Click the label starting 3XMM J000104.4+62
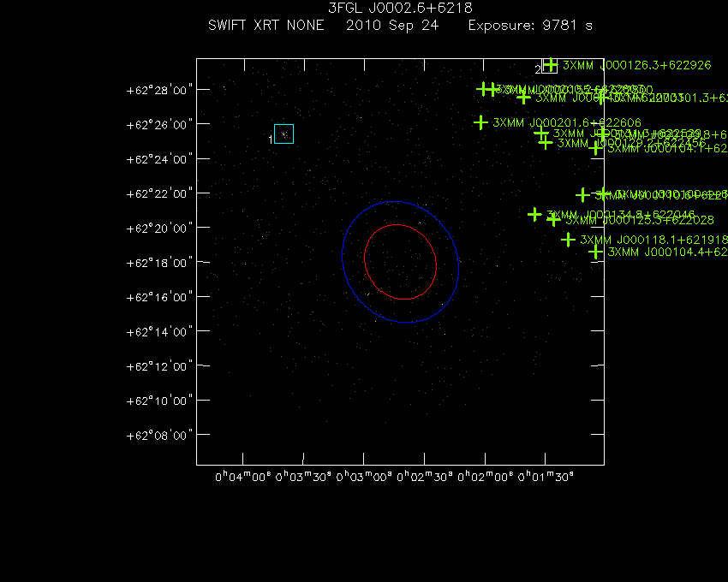 pos(668,252)
